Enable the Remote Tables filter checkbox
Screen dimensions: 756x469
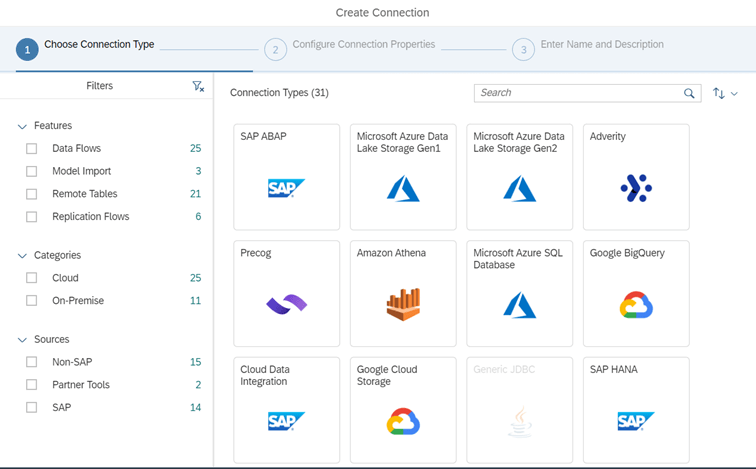coord(31,194)
